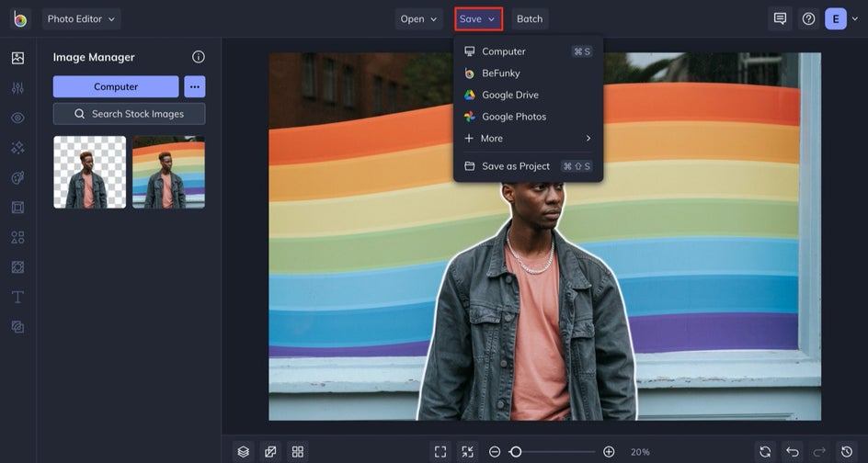
Task: Click the shrink to actual size icon
Action: (x=468, y=452)
